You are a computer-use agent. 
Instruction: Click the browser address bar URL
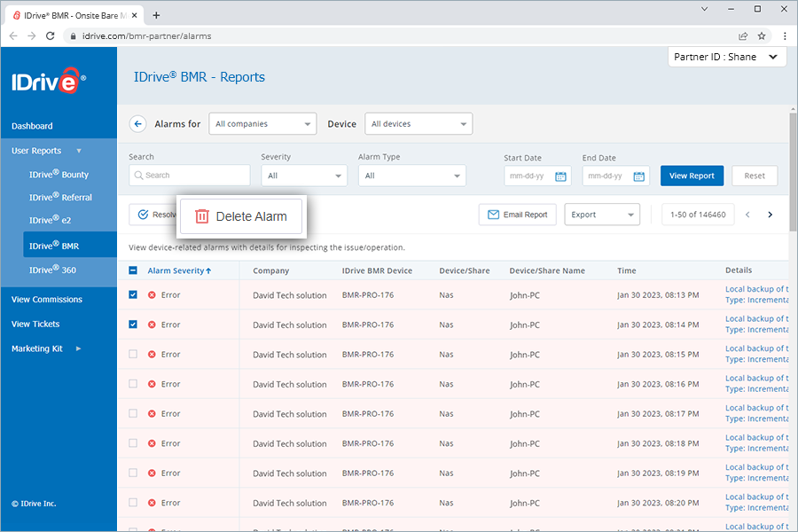(x=146, y=36)
